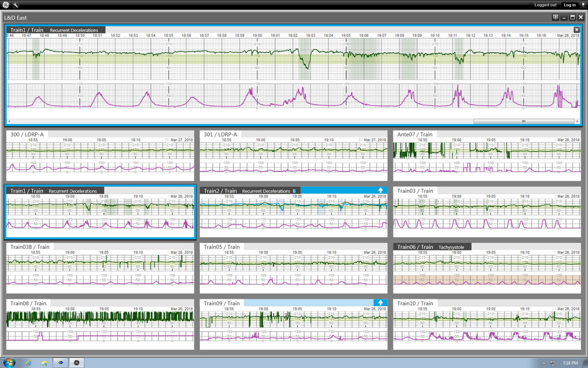Click the horizontal scrollbar under the expanded tracing

(x=524, y=121)
